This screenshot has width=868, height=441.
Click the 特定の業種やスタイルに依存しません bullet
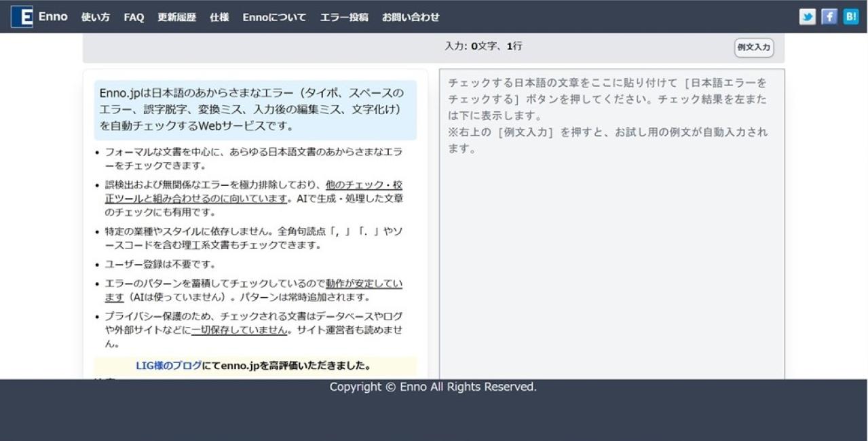[254, 238]
